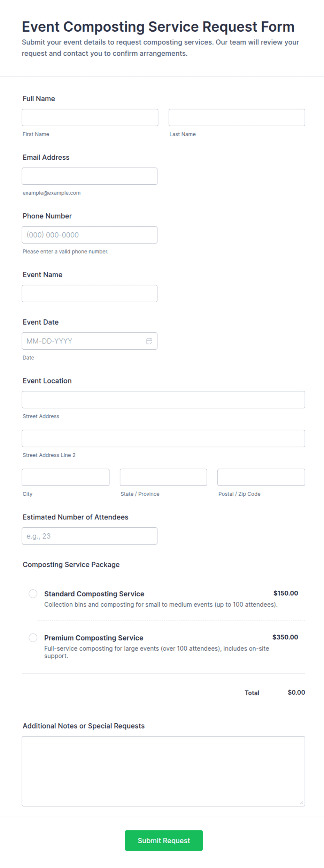Select the Premium Composting Service radio button
This screenshot has width=324, height=868.
(33, 637)
